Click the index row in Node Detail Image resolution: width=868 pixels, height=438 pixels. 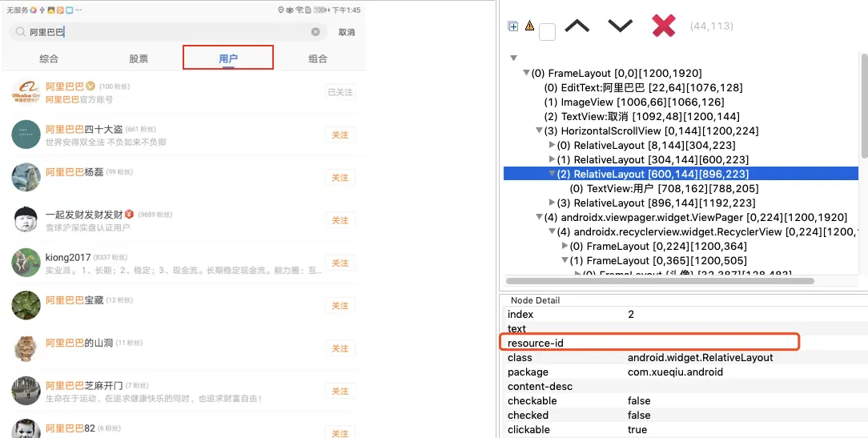(684, 314)
